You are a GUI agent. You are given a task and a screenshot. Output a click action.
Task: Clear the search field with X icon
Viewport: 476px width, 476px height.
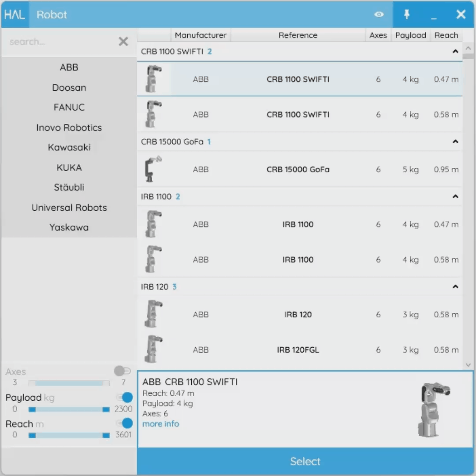(x=123, y=41)
